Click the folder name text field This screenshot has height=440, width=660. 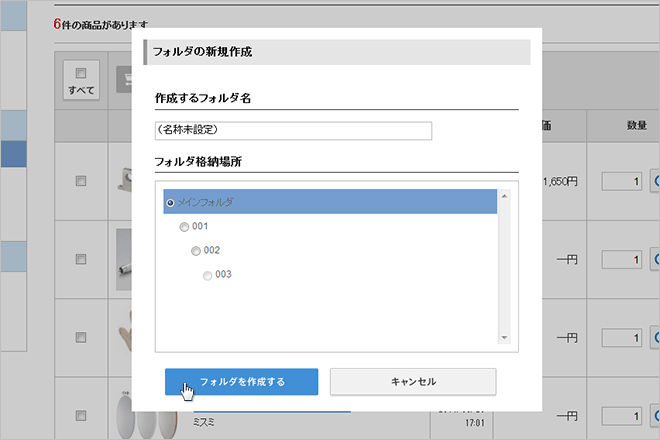click(293, 130)
